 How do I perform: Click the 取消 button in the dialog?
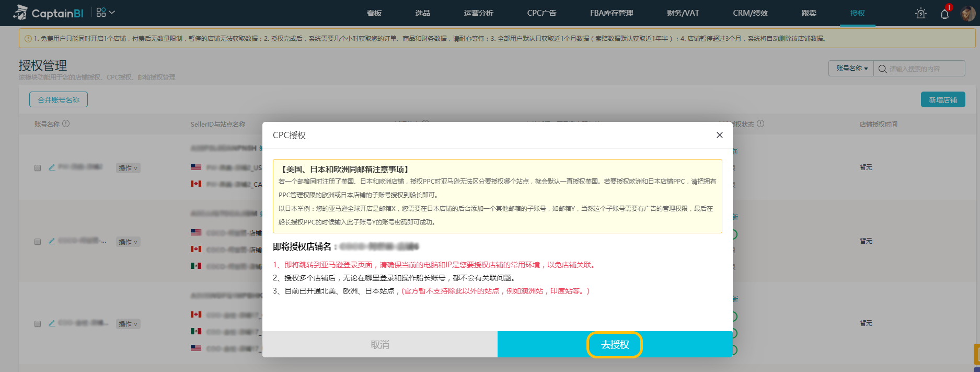pyautogui.click(x=380, y=344)
